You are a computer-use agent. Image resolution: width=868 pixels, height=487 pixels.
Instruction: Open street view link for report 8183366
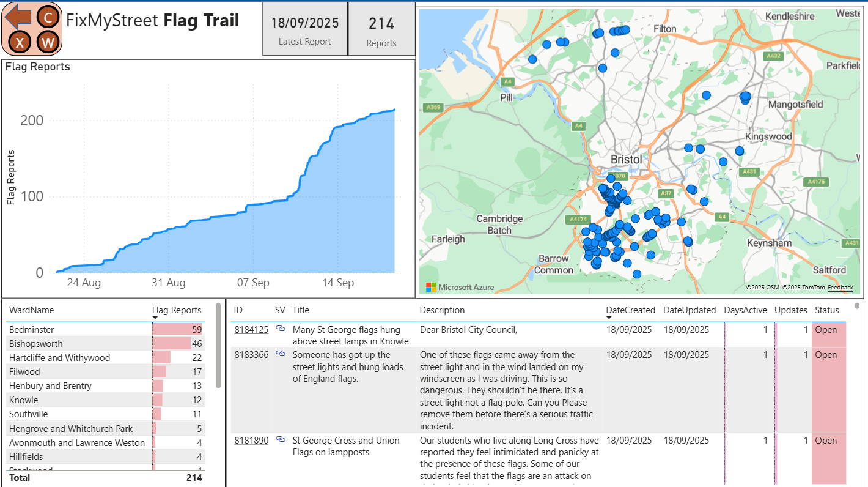[x=281, y=354]
